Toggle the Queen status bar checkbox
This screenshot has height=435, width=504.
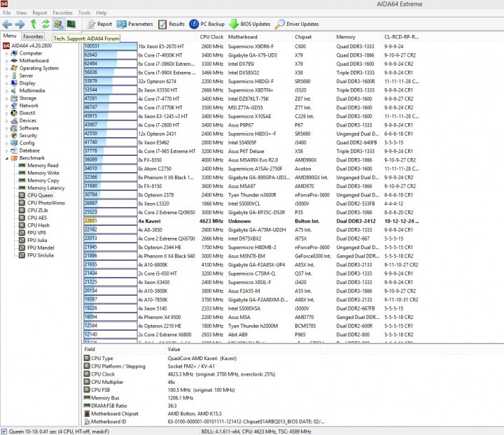click(4, 432)
